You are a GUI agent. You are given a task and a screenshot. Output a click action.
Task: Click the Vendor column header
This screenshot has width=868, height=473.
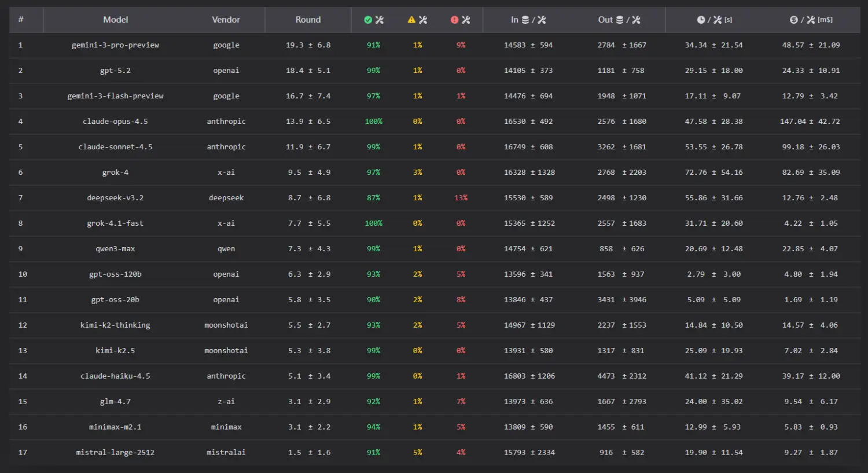[x=226, y=20]
